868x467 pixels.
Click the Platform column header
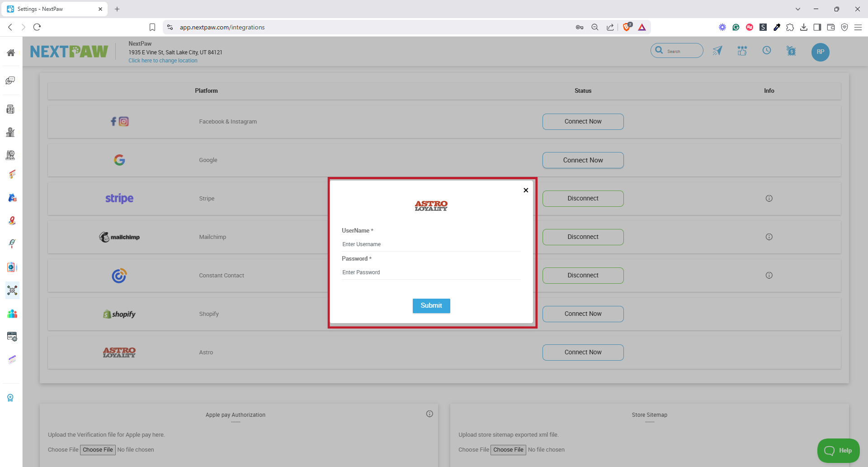206,91
